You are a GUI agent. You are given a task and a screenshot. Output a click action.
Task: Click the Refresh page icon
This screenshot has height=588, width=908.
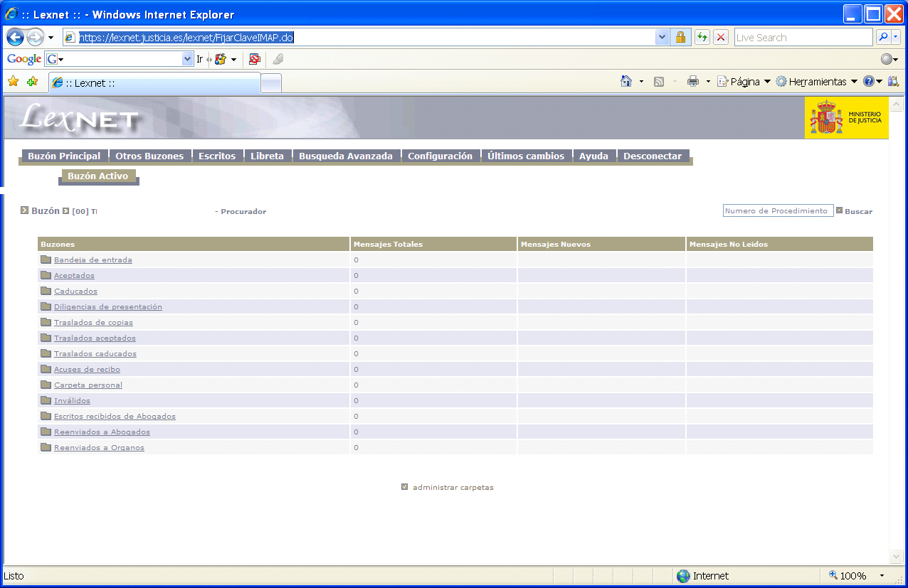702,38
